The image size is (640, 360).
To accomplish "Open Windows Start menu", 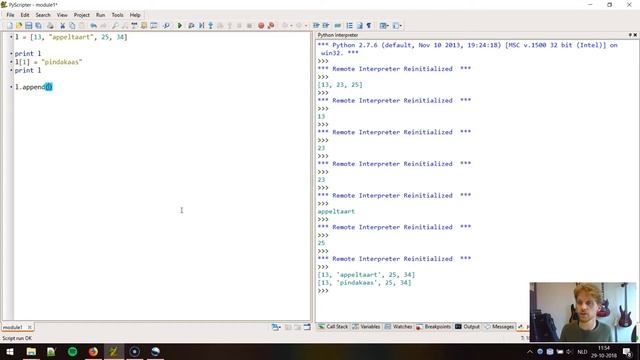I will 9,351.
